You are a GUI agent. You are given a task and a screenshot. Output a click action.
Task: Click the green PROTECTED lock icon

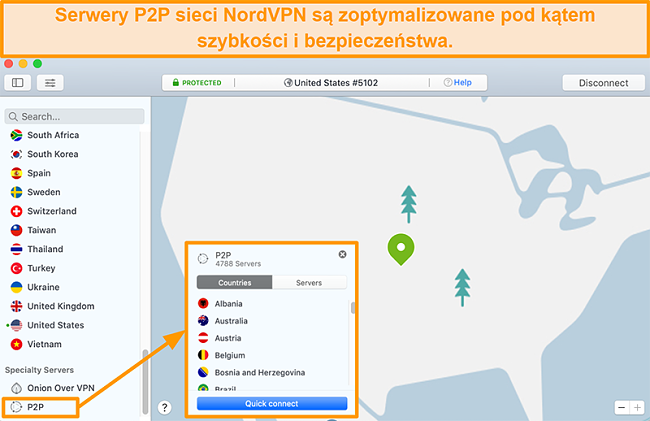(176, 82)
